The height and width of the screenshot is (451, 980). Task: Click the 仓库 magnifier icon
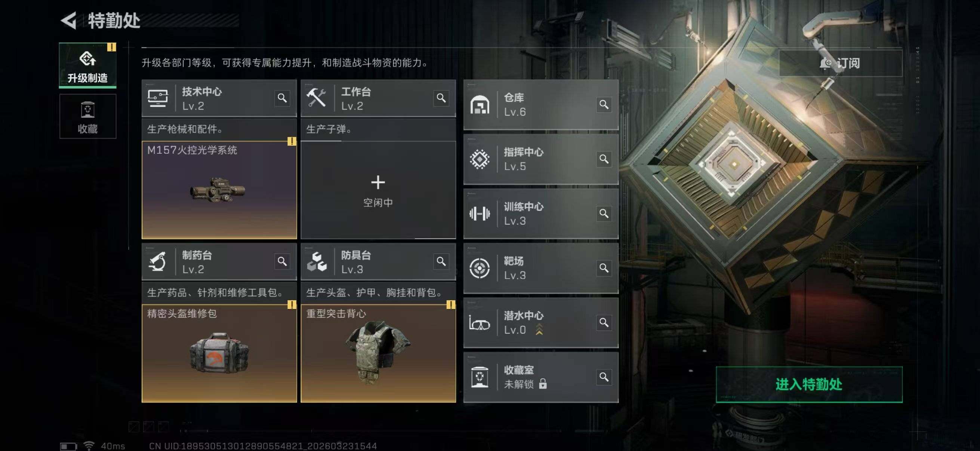tap(604, 104)
